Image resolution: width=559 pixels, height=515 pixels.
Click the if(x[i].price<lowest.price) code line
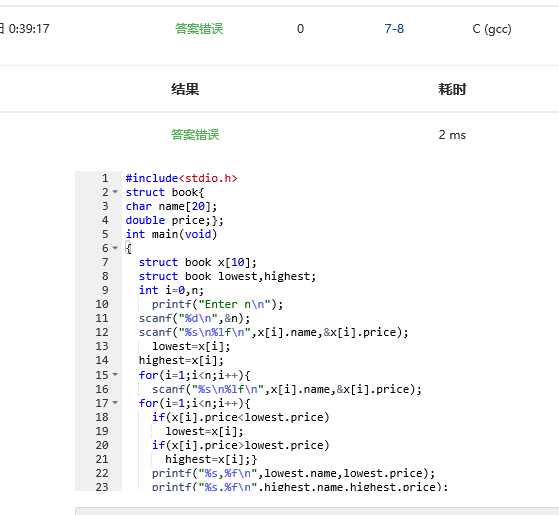[241, 417]
